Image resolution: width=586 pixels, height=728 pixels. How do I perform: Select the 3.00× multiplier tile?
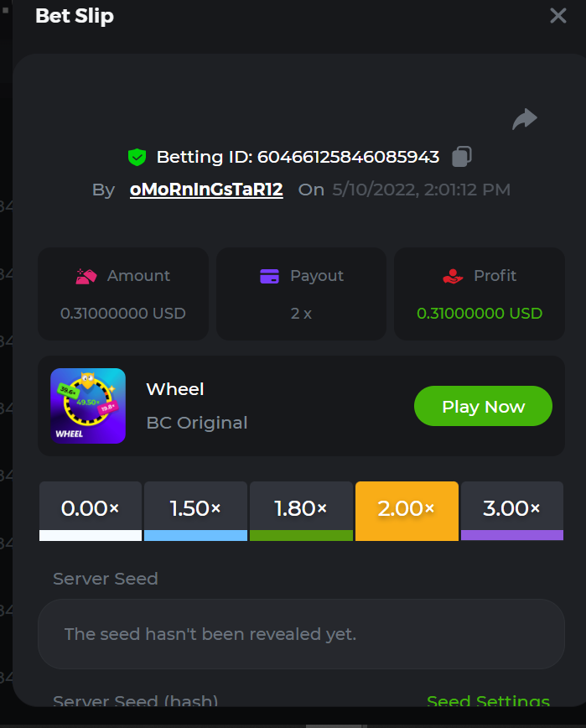[511, 510]
